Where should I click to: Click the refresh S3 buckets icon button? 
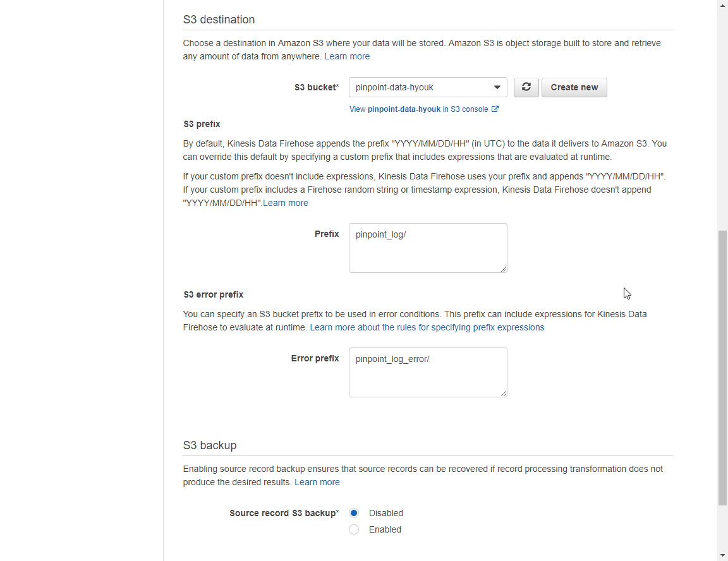[526, 87]
